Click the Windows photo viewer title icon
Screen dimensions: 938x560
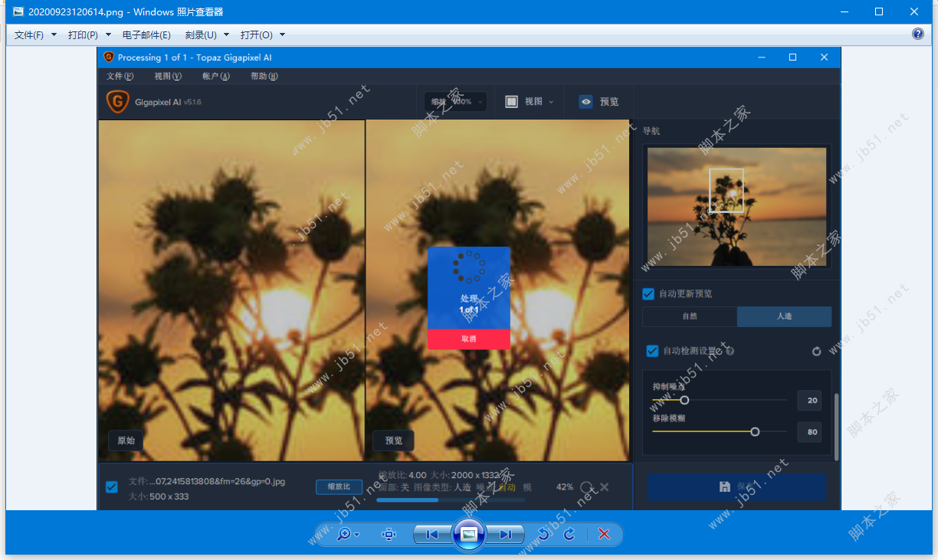click(18, 11)
